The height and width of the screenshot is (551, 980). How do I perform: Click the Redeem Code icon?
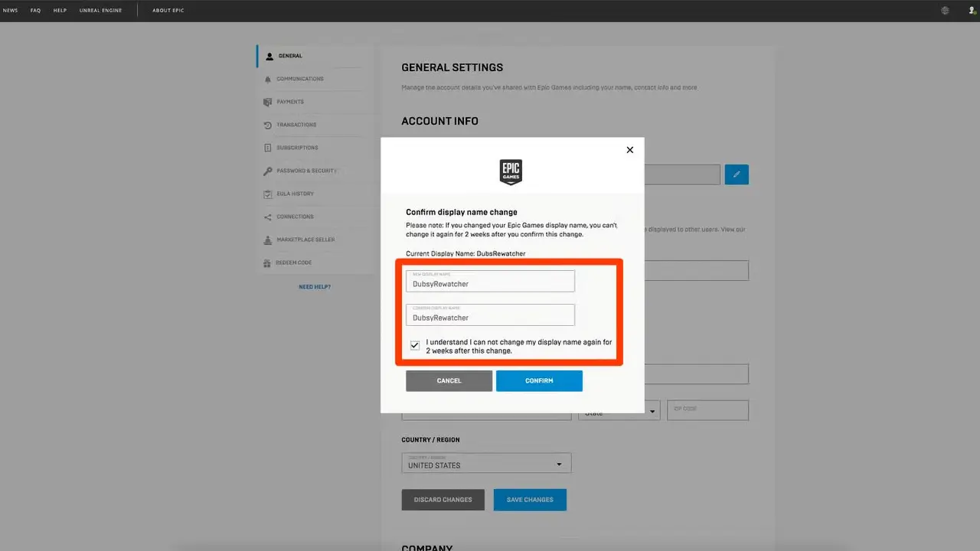(x=268, y=262)
